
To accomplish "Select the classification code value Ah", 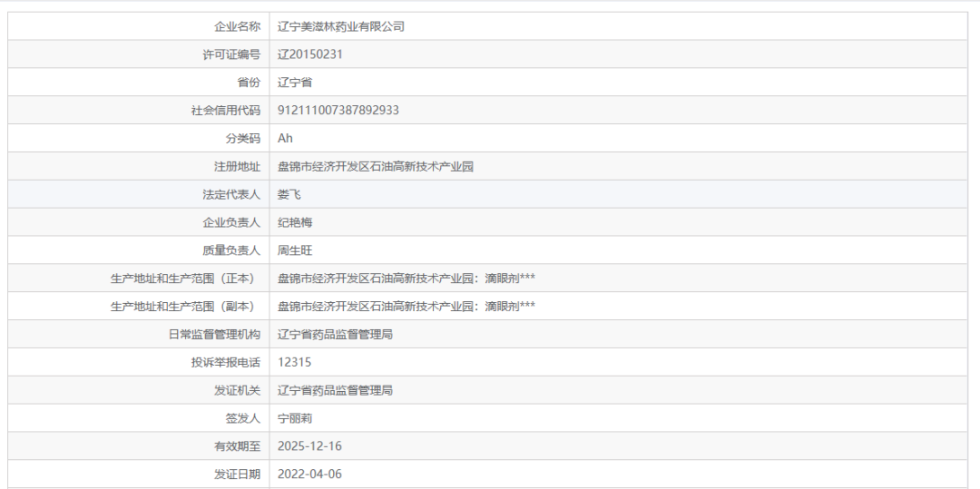I will click(x=285, y=139).
